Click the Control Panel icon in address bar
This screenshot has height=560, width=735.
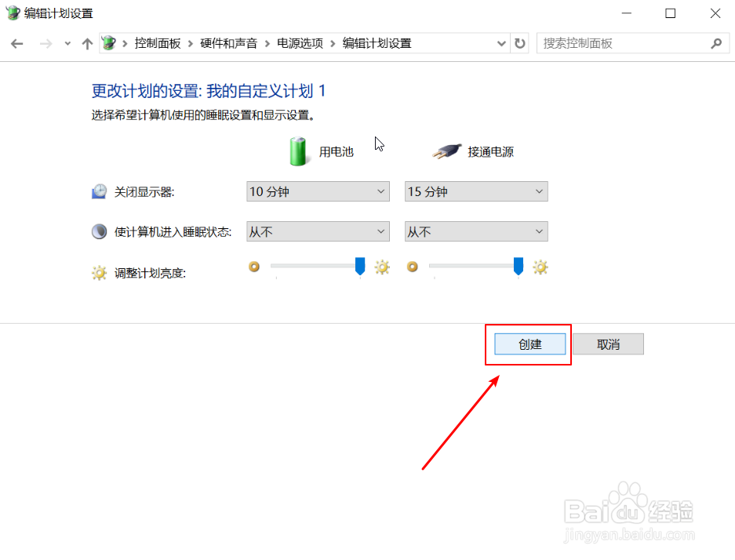[x=108, y=43]
